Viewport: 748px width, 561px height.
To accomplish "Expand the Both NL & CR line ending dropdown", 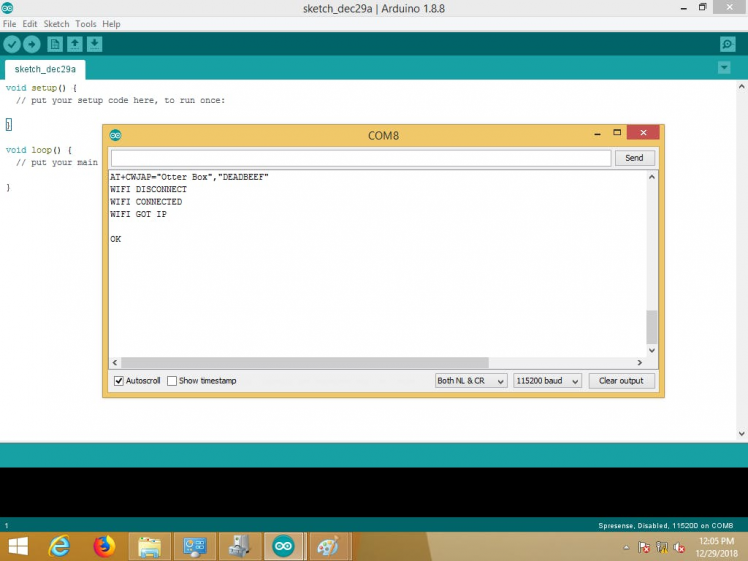I will [x=471, y=381].
